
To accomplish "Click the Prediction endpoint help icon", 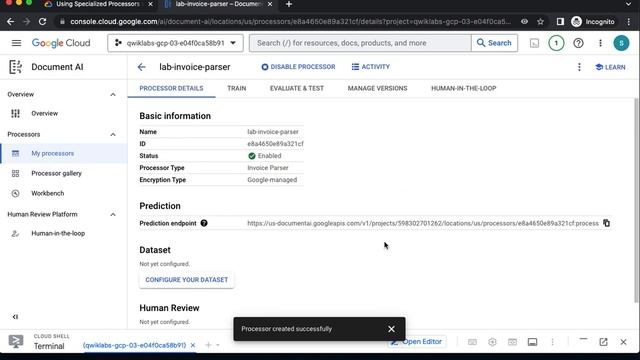I will tap(204, 223).
